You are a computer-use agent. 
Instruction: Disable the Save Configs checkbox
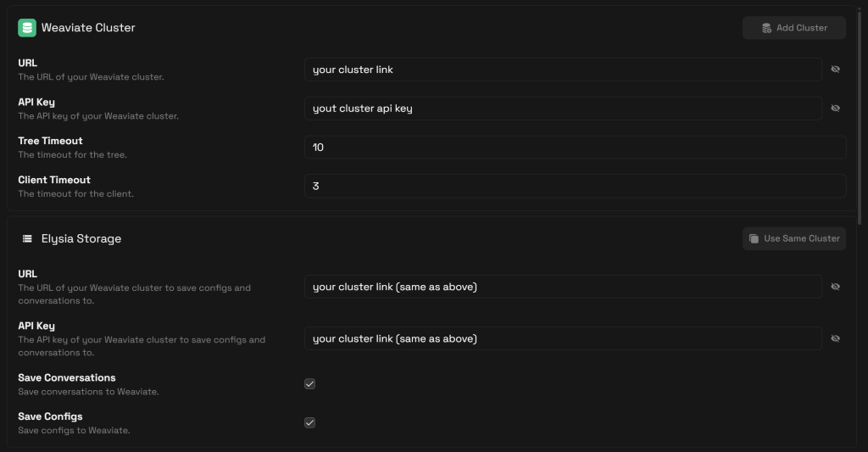(x=310, y=422)
